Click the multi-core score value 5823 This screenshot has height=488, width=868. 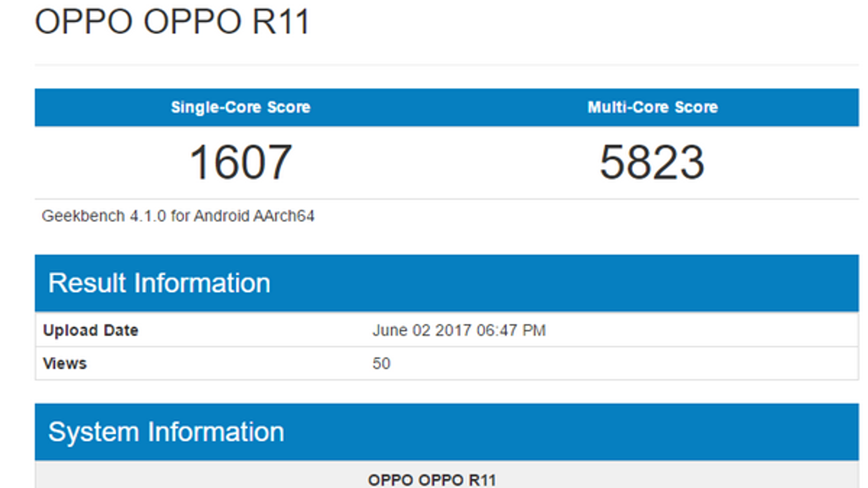click(652, 162)
